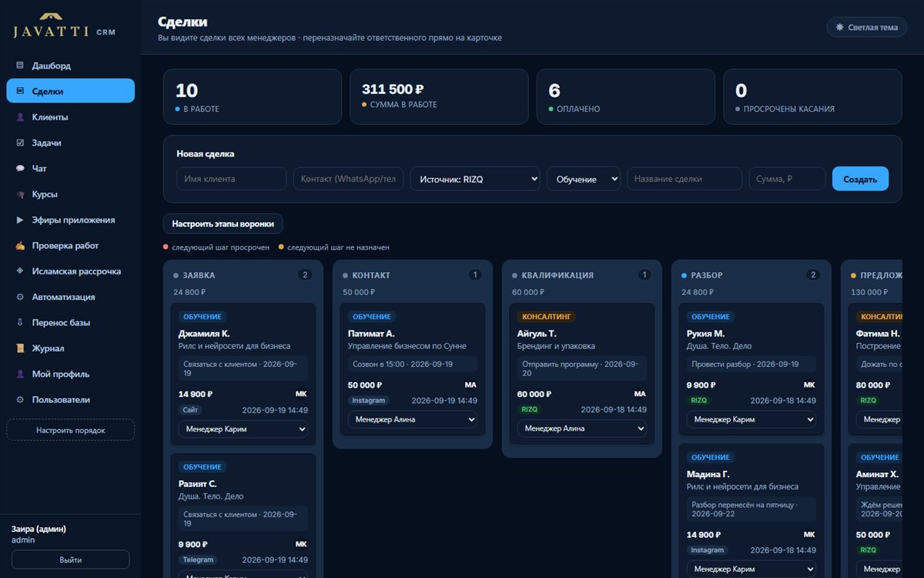Click the Чат speech bubble icon
This screenshot has height=578, width=924.
[x=20, y=168]
